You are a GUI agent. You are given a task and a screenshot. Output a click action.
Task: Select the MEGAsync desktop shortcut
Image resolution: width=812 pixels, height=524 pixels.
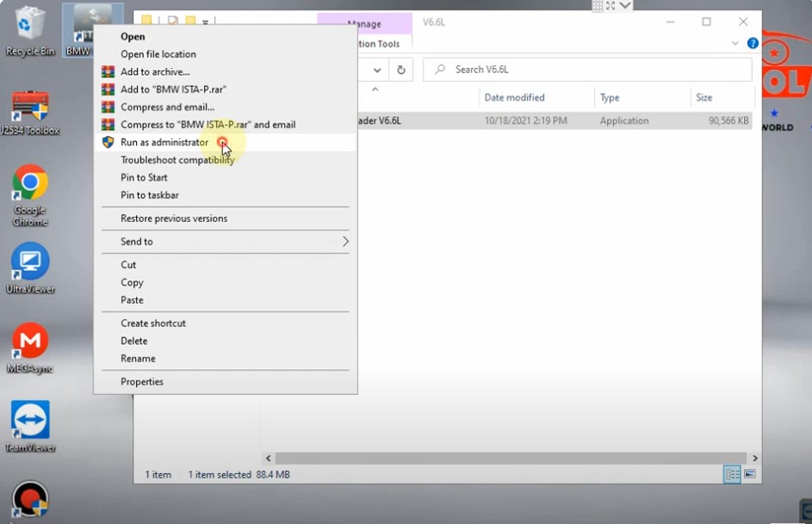pyautogui.click(x=30, y=344)
